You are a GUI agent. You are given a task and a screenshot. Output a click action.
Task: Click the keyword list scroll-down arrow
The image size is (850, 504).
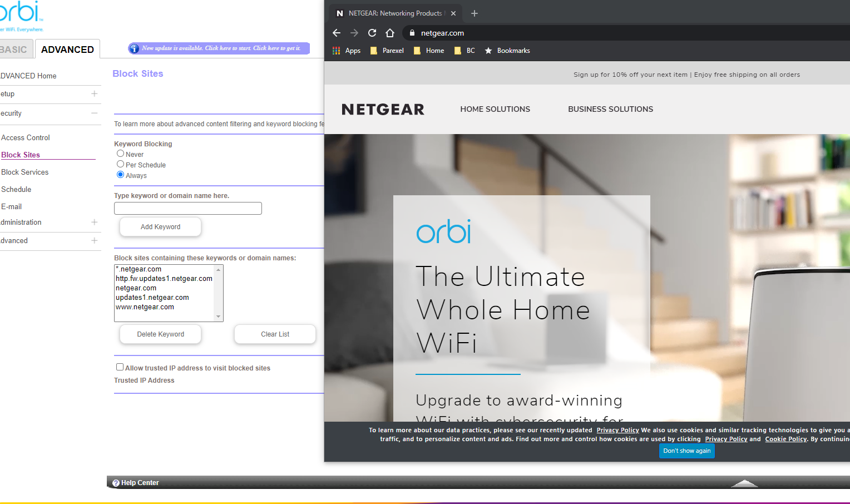[219, 317]
